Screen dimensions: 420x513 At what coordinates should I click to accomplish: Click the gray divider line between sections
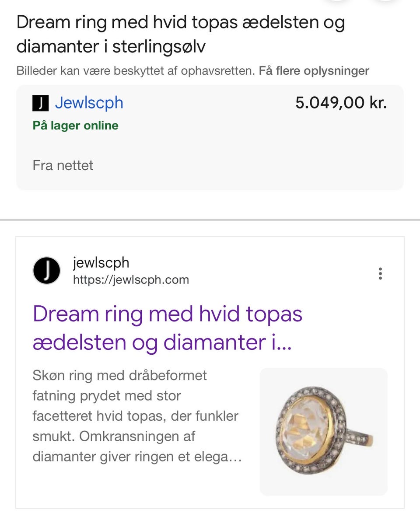click(210, 220)
